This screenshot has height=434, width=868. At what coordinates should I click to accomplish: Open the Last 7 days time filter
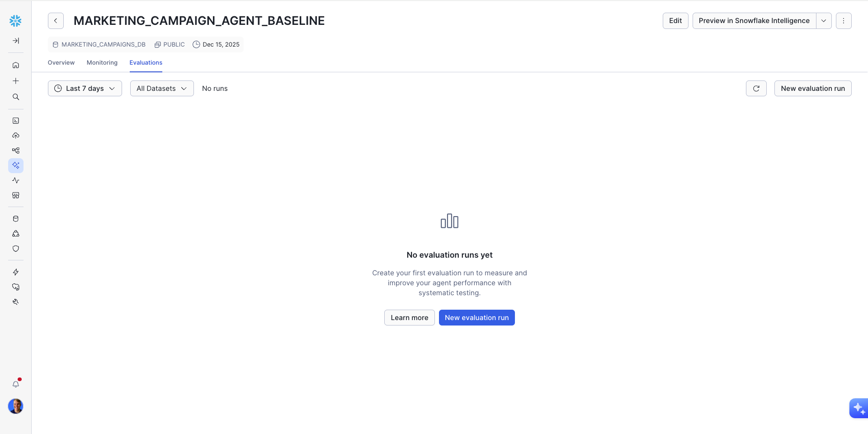click(x=85, y=88)
